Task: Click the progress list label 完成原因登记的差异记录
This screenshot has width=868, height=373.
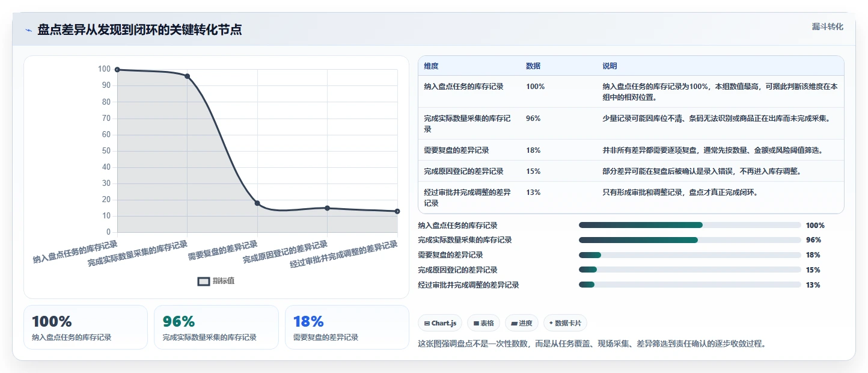Action: [457, 270]
